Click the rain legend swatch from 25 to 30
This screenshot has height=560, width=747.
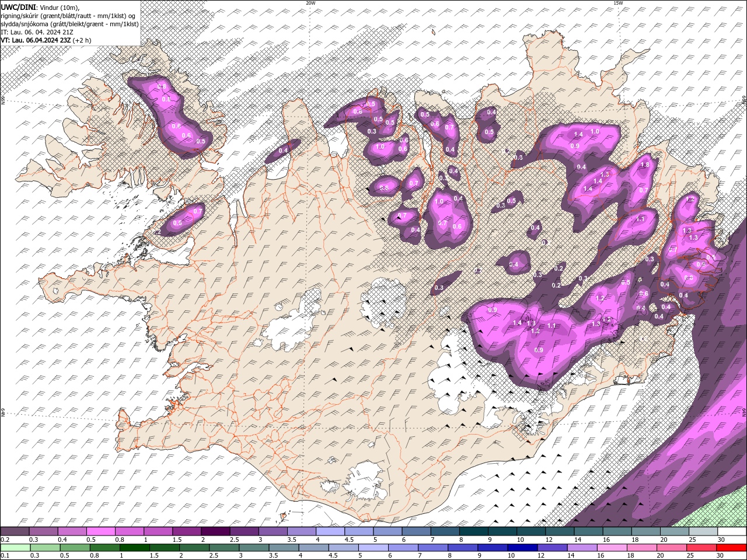701,547
